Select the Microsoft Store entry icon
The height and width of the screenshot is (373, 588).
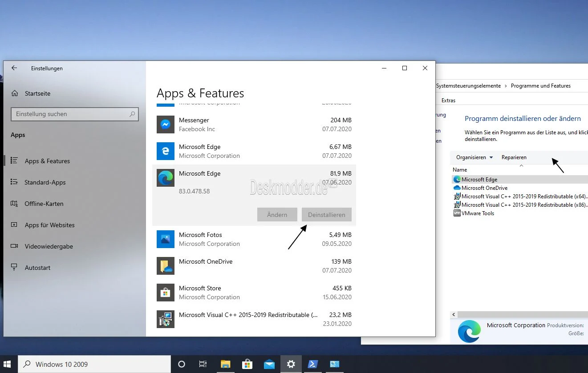(165, 293)
